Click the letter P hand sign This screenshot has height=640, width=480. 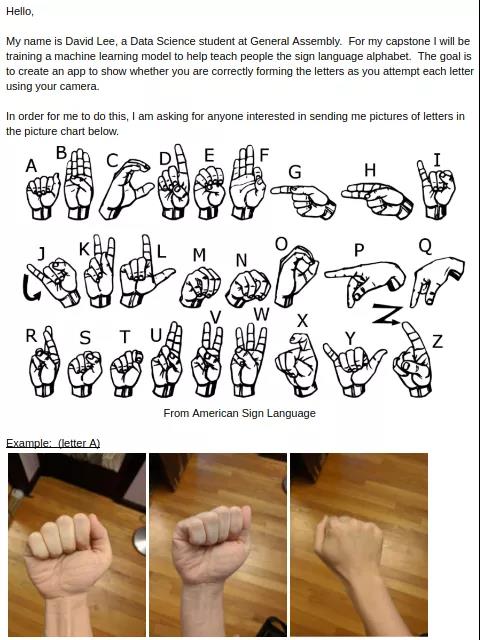(x=365, y=284)
